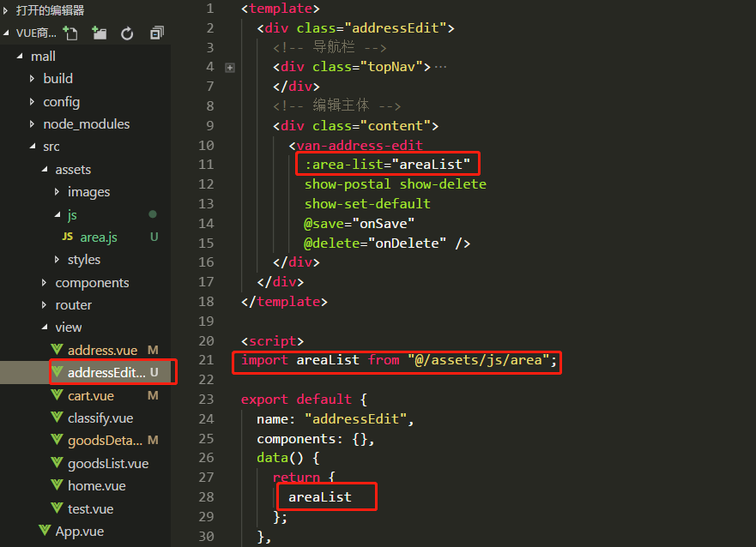Click line number 11 in the gutter

[206, 165]
